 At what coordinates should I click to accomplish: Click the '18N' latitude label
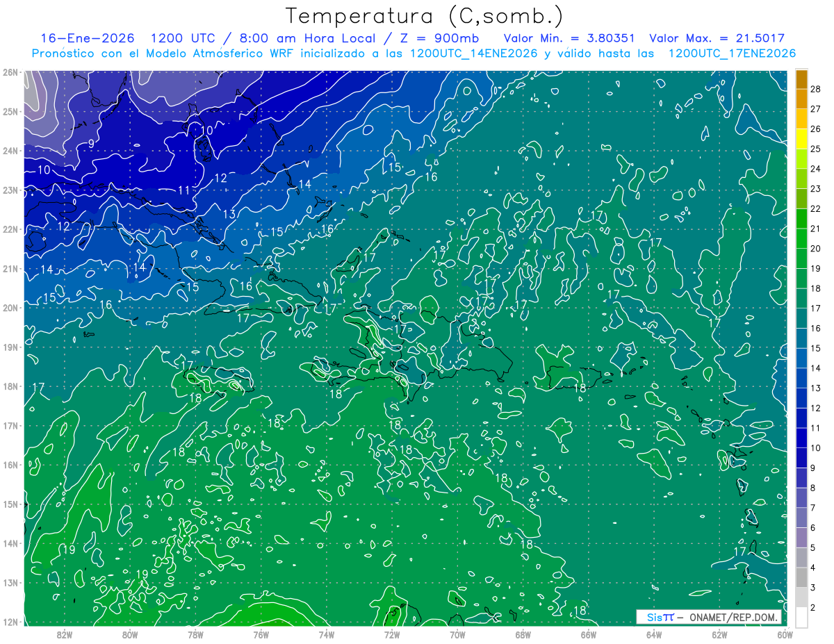coord(10,386)
